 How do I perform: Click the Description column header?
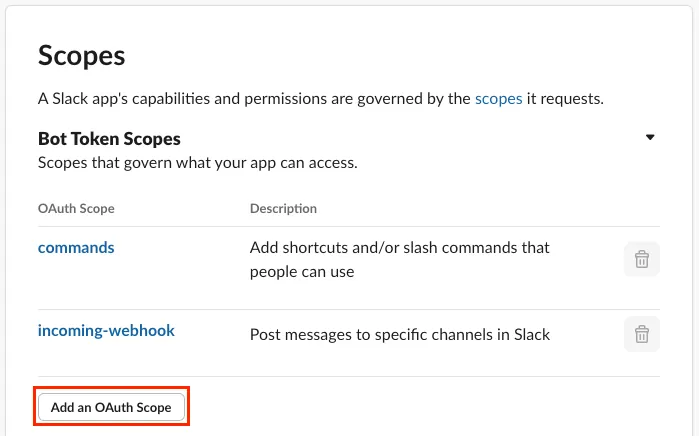(x=283, y=209)
